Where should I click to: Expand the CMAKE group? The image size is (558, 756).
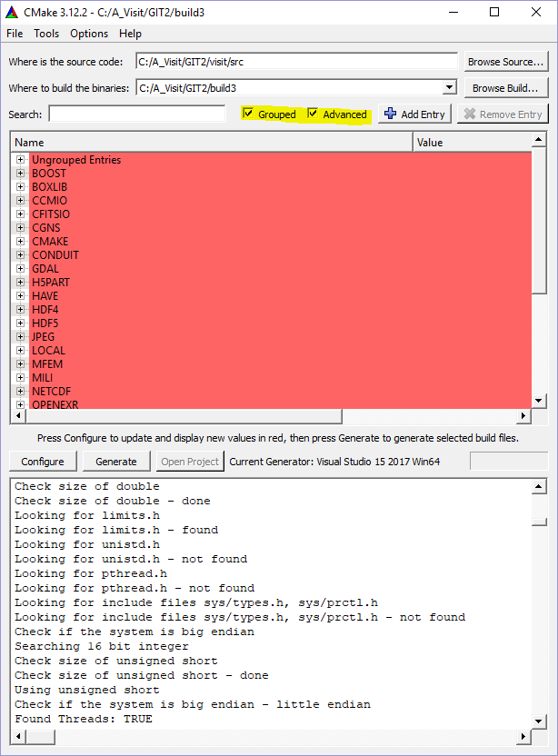click(x=20, y=241)
